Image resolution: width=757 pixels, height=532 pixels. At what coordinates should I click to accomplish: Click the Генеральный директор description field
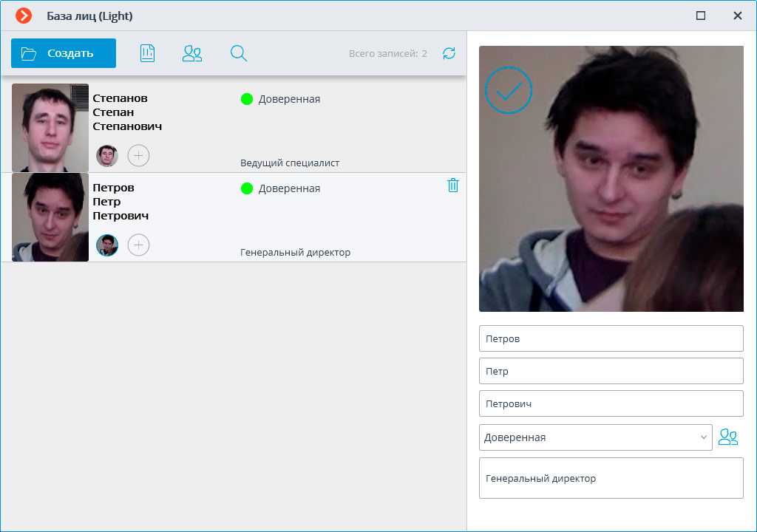tap(611, 478)
